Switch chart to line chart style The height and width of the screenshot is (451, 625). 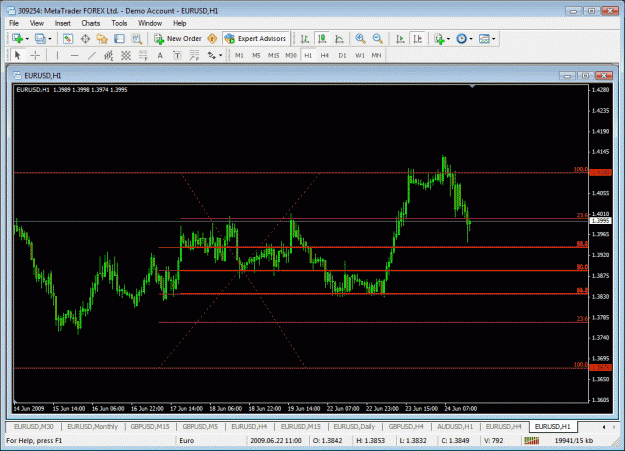(339, 39)
